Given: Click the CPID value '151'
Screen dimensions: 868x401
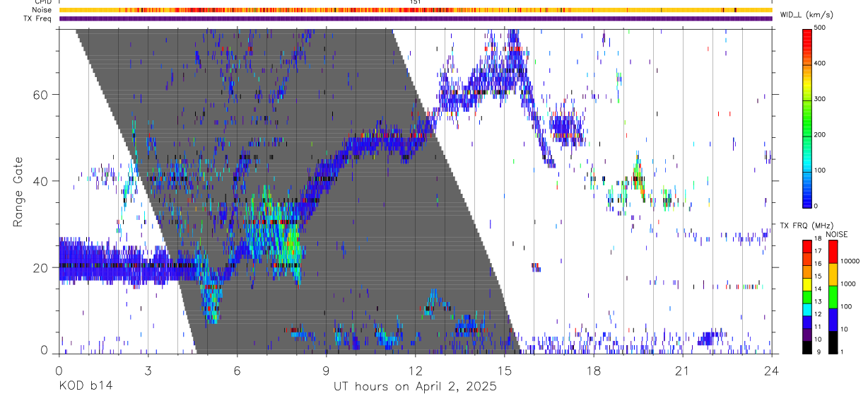Looking at the screenshot, I should [416, 2].
